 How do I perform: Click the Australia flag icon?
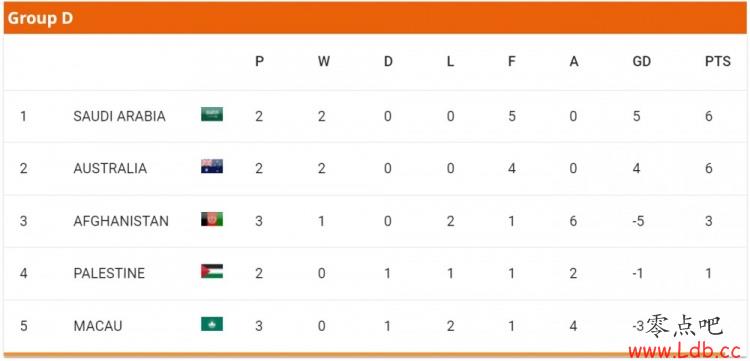click(212, 166)
